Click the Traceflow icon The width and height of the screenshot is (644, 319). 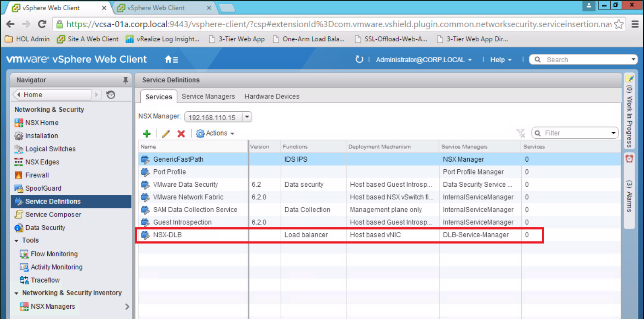pyautogui.click(x=24, y=280)
